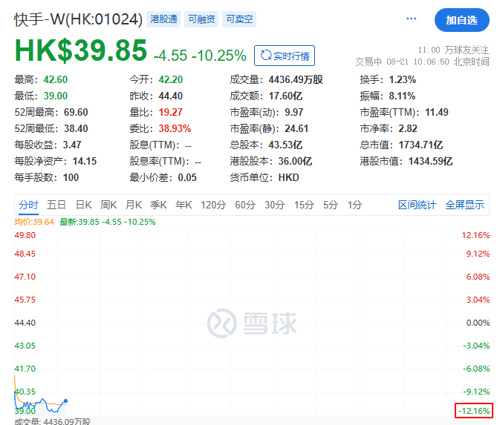The width and height of the screenshot is (500, 425).
Task: Click the 最低 value 39.00
Action: pos(56,96)
